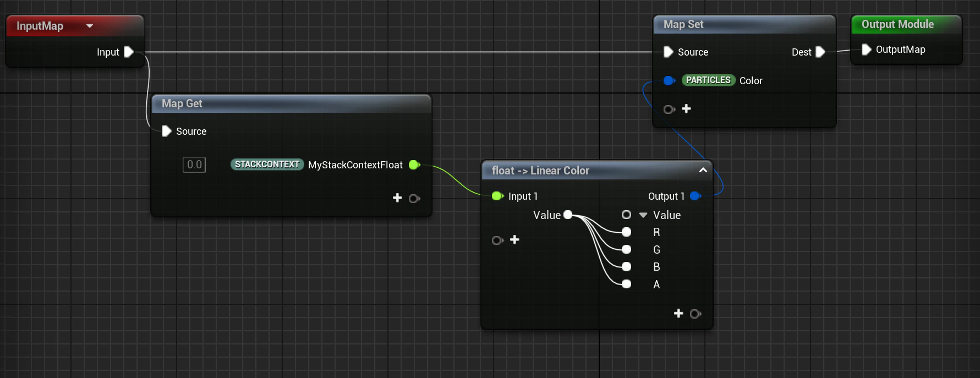Click the blue Color input pin on Map Set
Screen dimensions: 980x378
click(669, 80)
